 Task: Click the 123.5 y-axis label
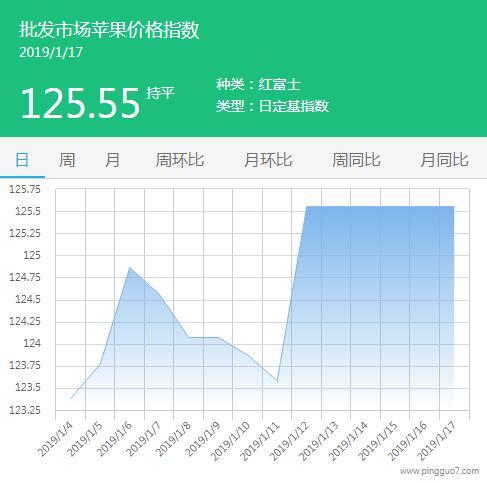coord(28,387)
